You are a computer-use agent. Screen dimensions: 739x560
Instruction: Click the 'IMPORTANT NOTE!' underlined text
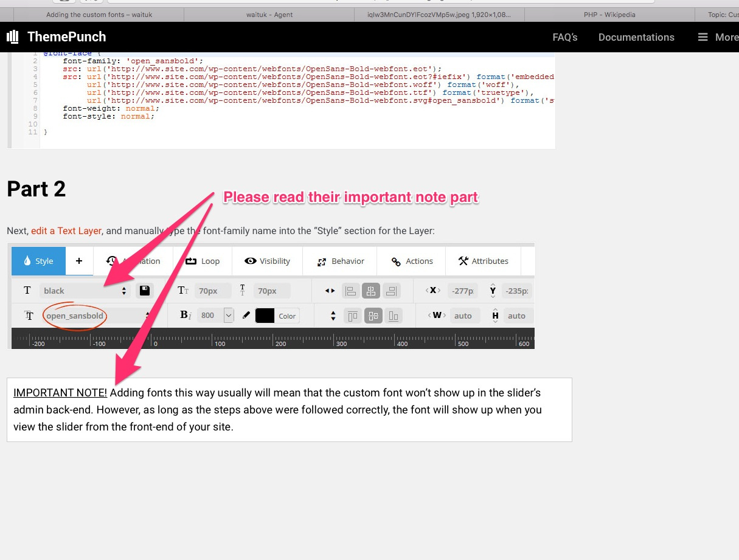click(60, 393)
